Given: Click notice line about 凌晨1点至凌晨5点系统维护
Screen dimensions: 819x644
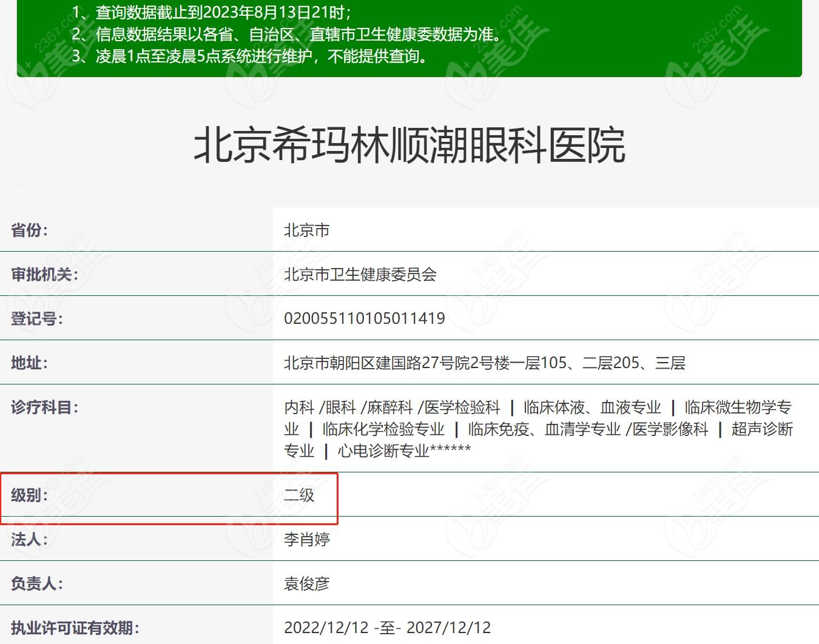Looking at the screenshot, I should tap(251, 57).
